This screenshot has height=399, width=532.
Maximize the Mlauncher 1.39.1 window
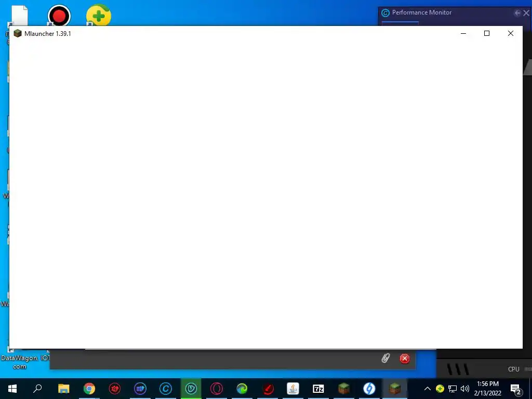(486, 33)
